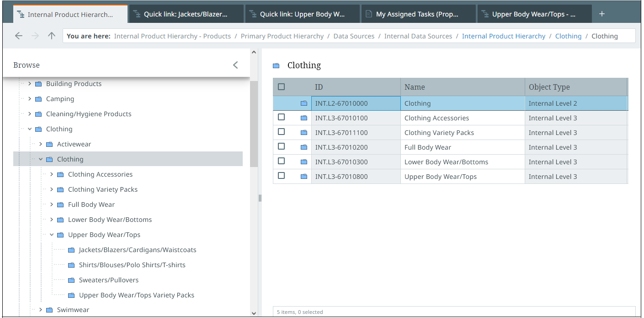Collapse the Upper Body Wear/Tops tree node
644x318 pixels.
(x=52, y=235)
